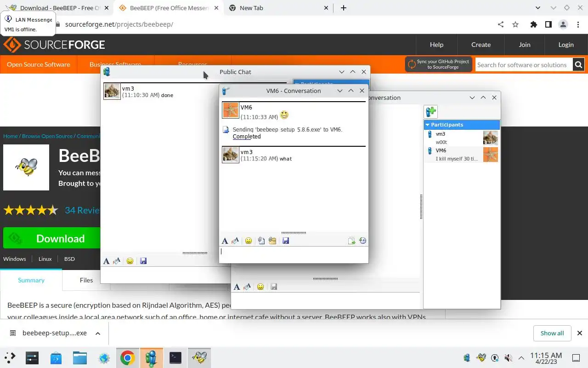The height and width of the screenshot is (368, 588).
Task: Expand hidden system tray icons arrow
Action: [x=521, y=358]
